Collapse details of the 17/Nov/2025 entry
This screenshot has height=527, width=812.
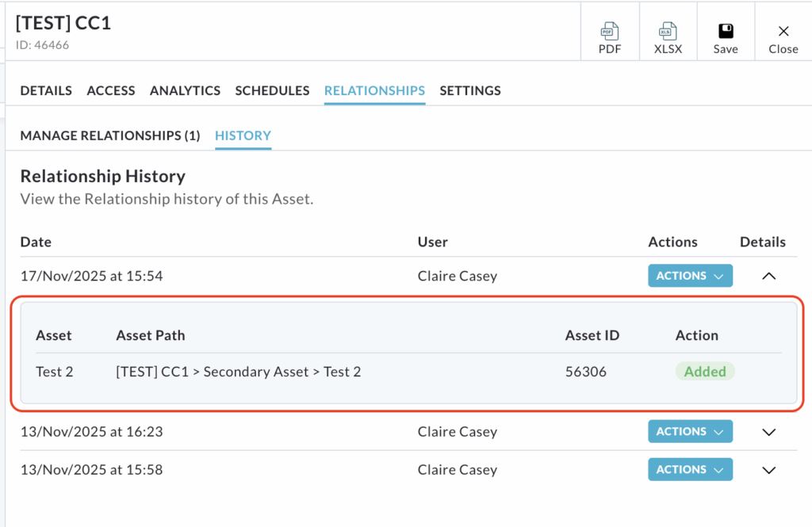(768, 277)
